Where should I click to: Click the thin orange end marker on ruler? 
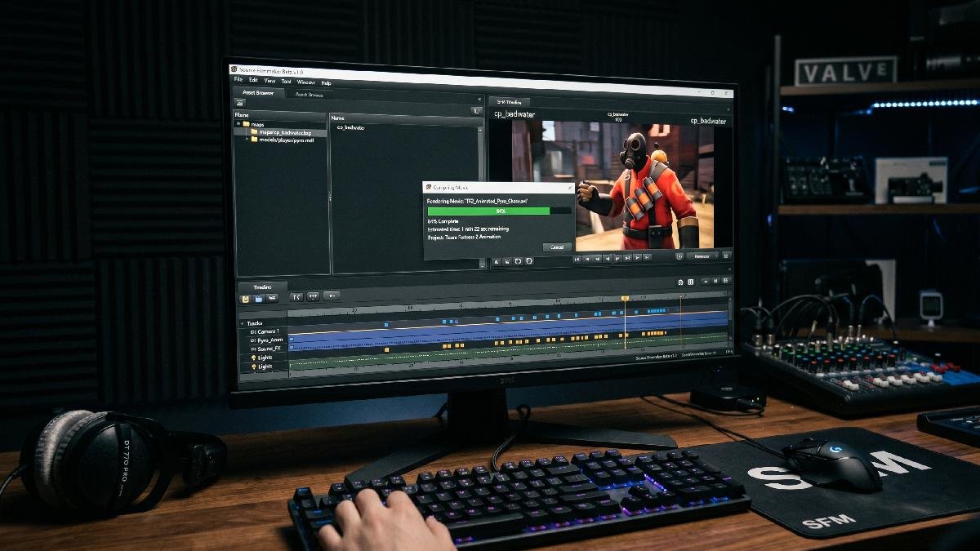coord(680,296)
